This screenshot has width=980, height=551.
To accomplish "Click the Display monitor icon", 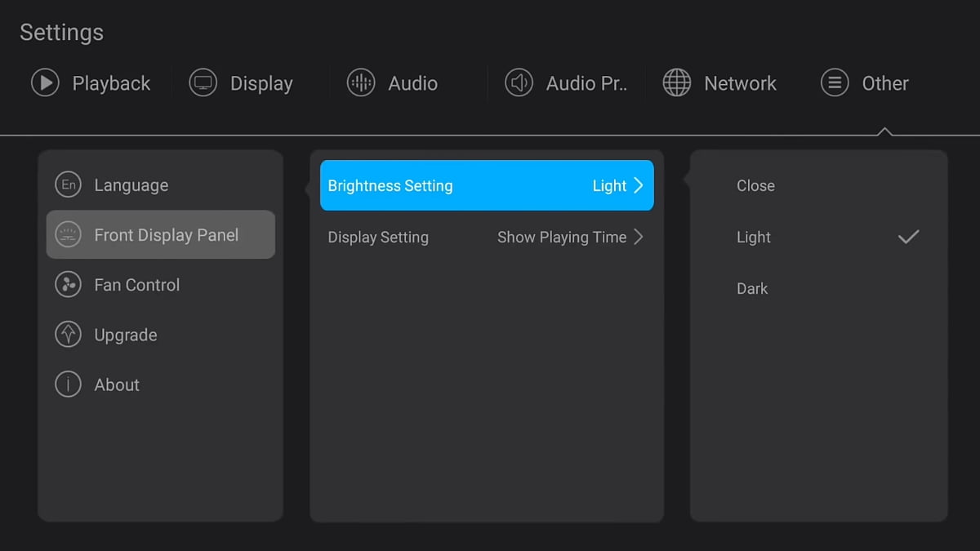I will pyautogui.click(x=203, y=82).
